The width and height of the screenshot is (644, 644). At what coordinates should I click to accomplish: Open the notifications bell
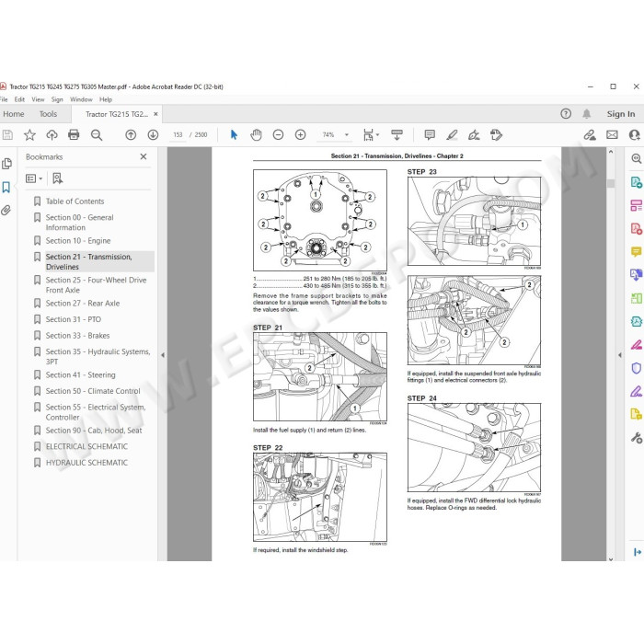(587, 114)
